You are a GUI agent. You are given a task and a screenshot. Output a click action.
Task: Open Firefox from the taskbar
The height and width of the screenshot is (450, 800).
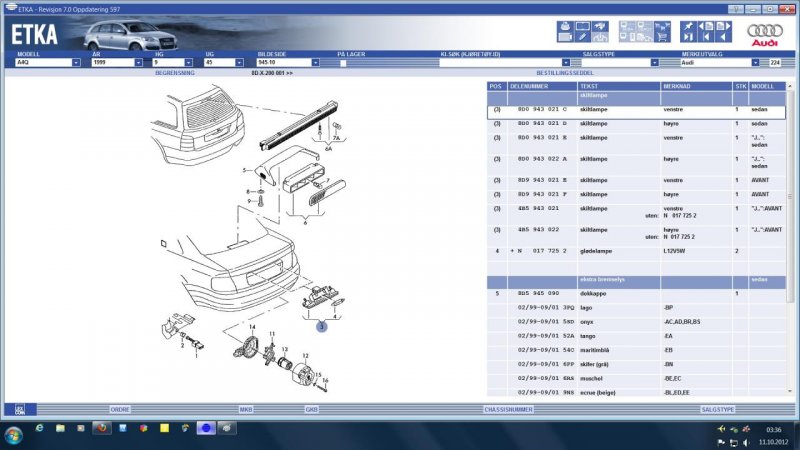[101, 428]
